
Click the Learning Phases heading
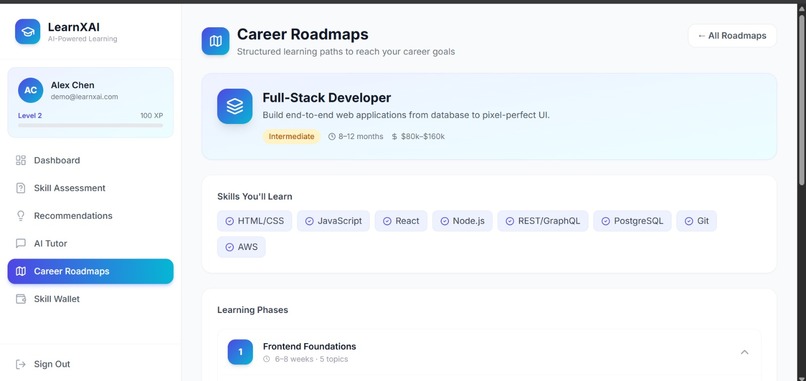(252, 310)
